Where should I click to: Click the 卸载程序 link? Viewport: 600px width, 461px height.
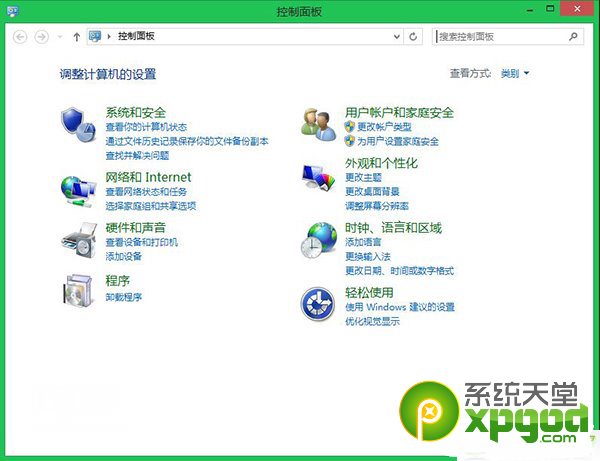124,297
